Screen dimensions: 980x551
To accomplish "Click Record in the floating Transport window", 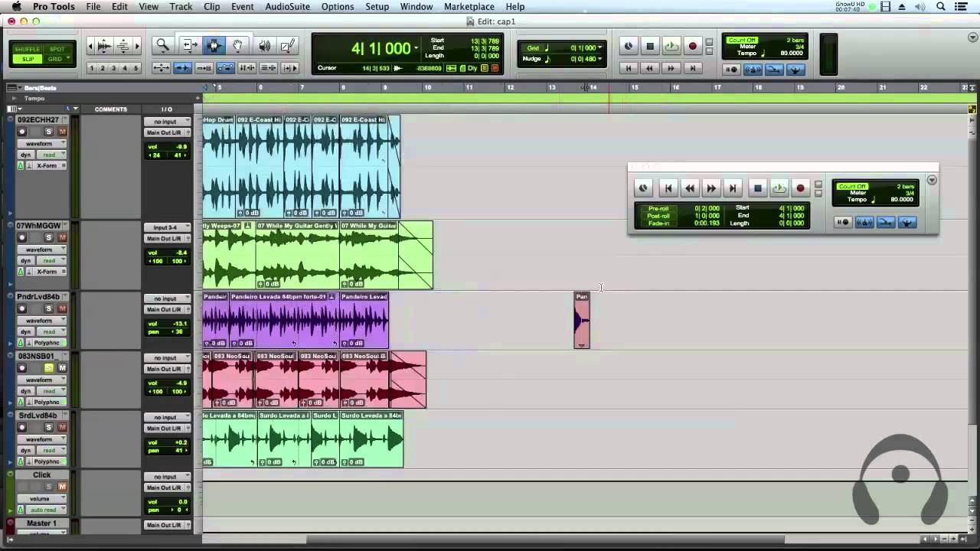I will 800,188.
